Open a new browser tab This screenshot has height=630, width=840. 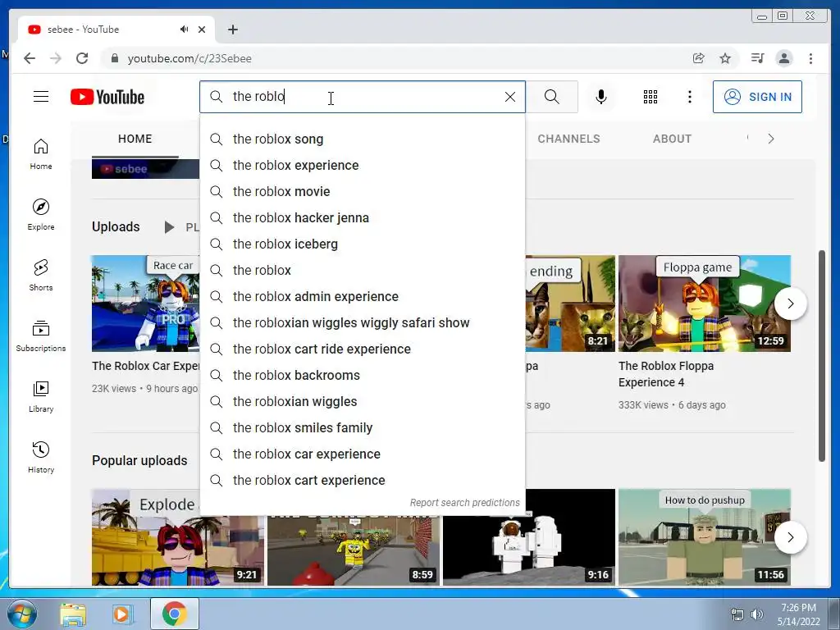pyautogui.click(x=232, y=30)
